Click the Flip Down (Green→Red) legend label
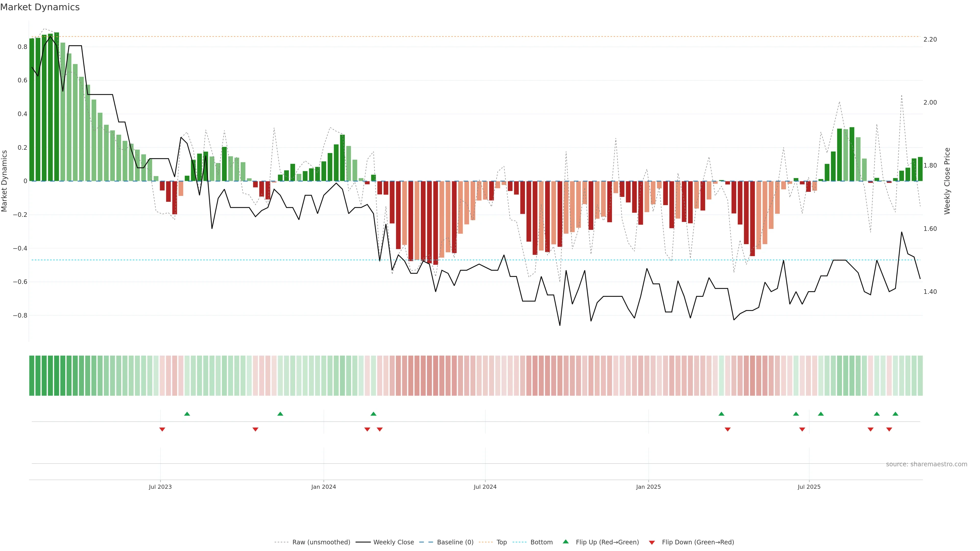This screenshot has height=551, width=980. 698,542
